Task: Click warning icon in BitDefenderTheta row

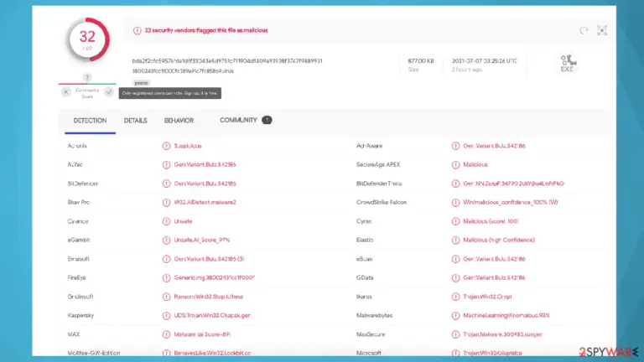Action: pos(455,184)
